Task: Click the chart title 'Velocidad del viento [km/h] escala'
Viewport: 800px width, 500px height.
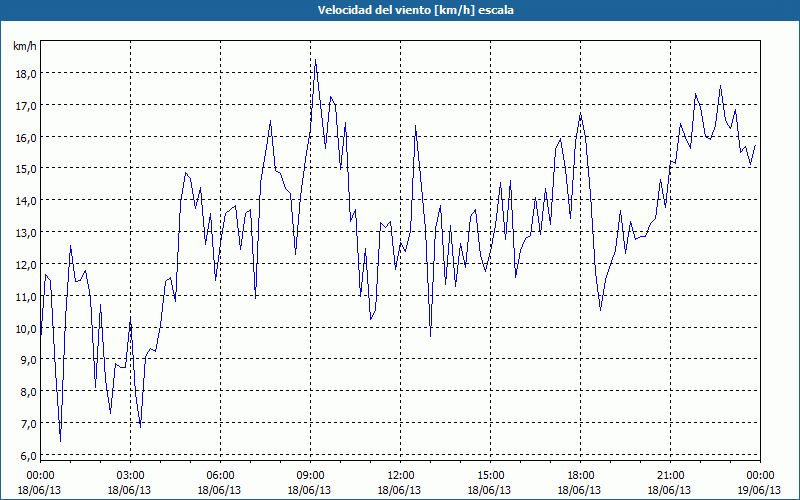Action: tap(415, 10)
